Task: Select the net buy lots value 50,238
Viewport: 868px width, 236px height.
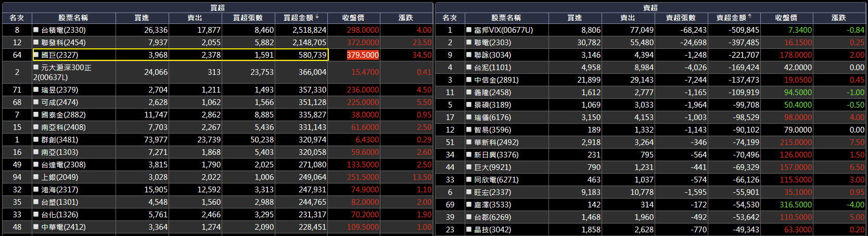Action: click(262, 140)
